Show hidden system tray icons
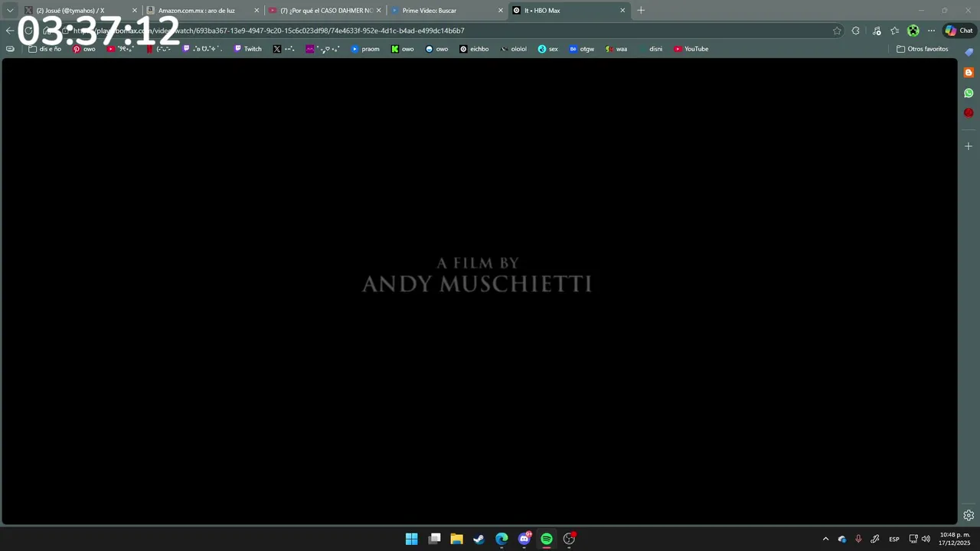 click(x=825, y=539)
